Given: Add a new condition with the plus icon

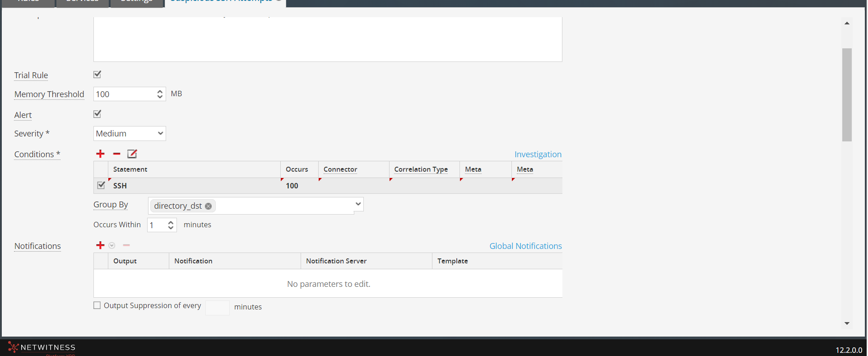Looking at the screenshot, I should pos(100,154).
